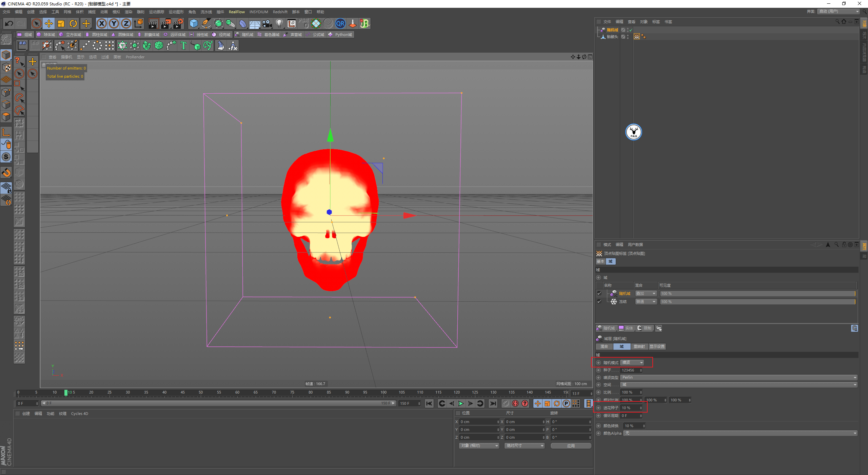Adjust the 随机域 visibility 100% slider
The image size is (868, 475).
tap(757, 293)
